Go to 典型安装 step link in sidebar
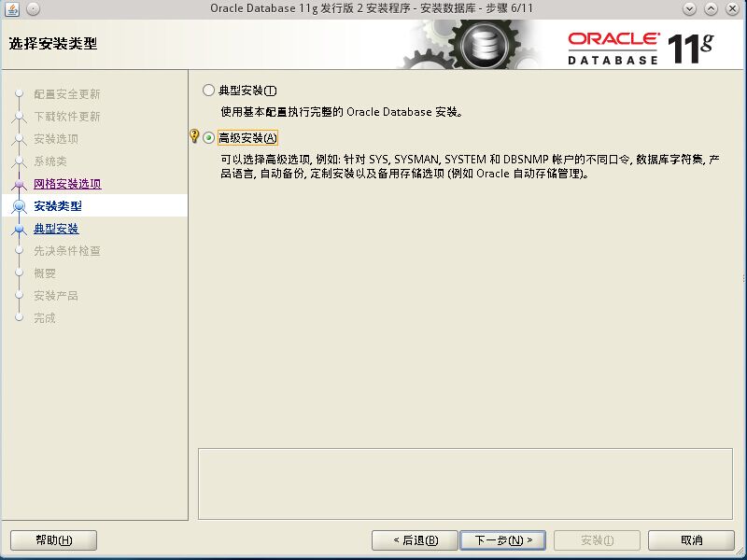The width and height of the screenshot is (747, 560). point(56,229)
